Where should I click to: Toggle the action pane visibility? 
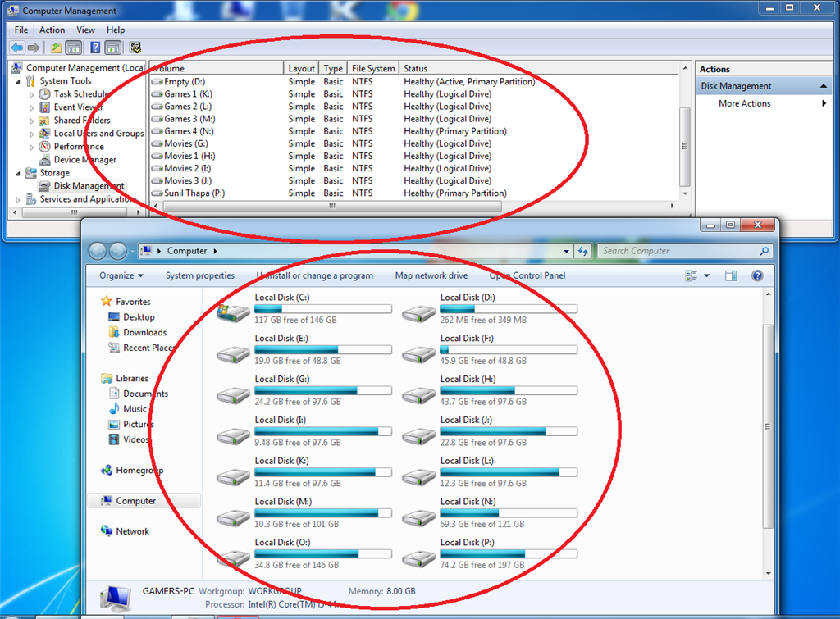pyautogui.click(x=114, y=47)
